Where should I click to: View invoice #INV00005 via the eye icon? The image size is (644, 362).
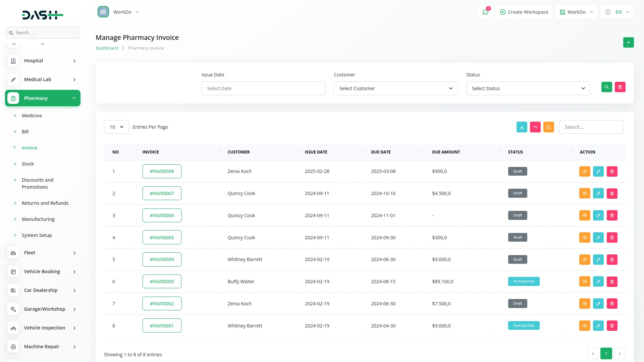584,238
